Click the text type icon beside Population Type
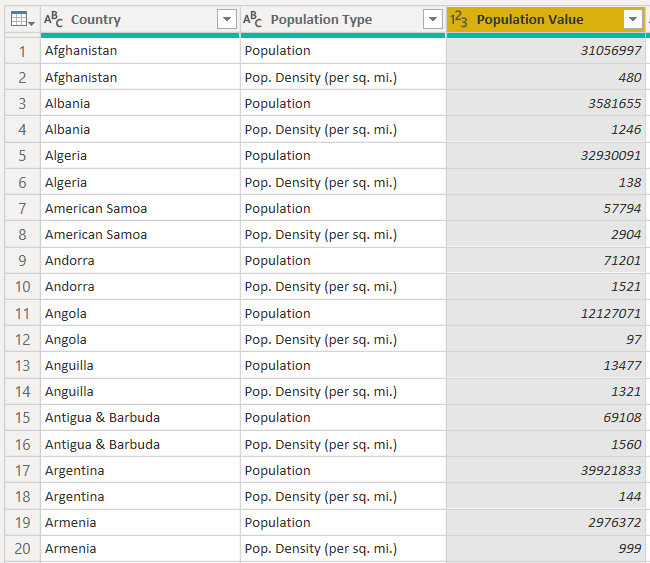The height and width of the screenshot is (563, 650). [252, 19]
